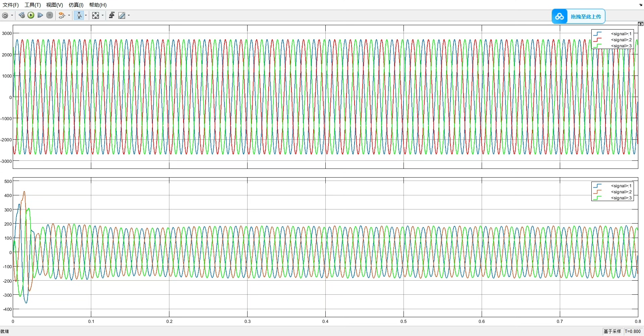Toggle <signal>:2 in bottom plot legend

click(x=621, y=192)
